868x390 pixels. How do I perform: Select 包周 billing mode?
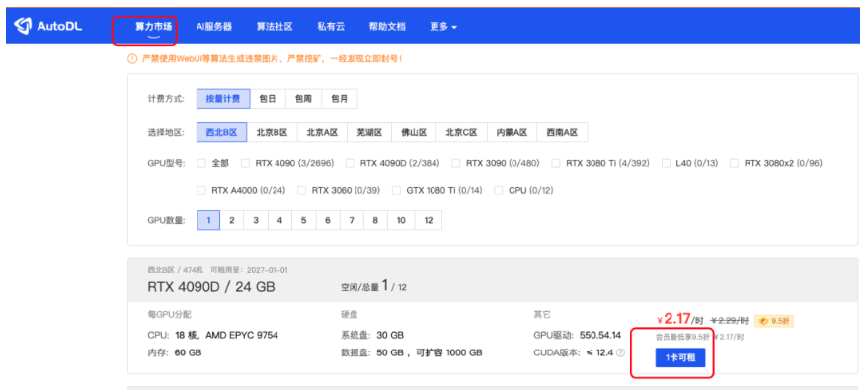click(x=303, y=99)
